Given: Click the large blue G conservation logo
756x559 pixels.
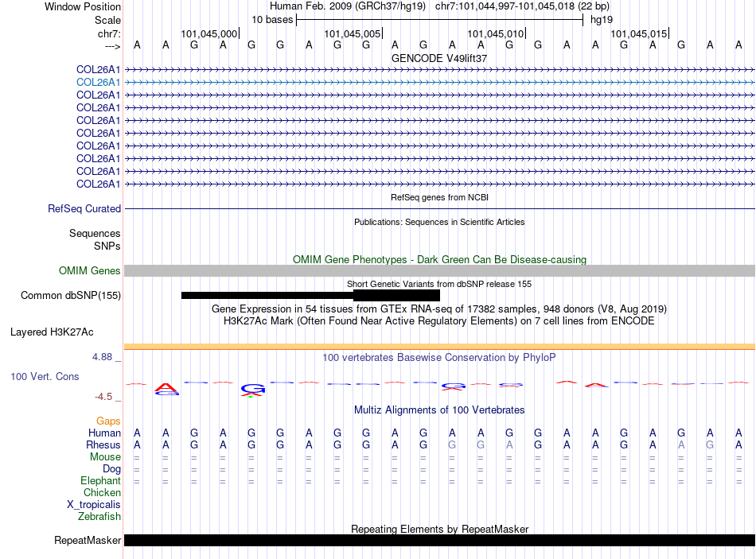Looking at the screenshot, I should [252, 390].
